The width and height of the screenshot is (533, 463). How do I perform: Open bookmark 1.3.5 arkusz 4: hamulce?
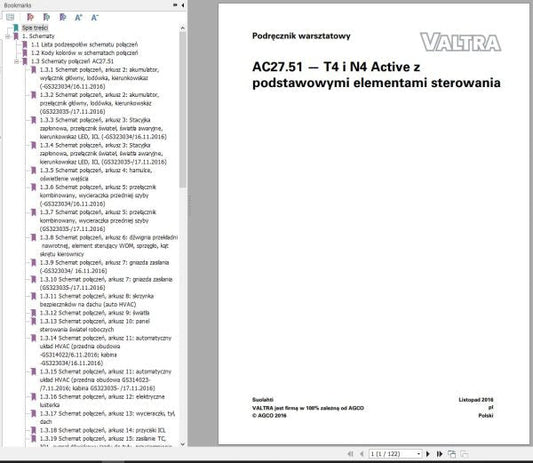tap(96, 174)
